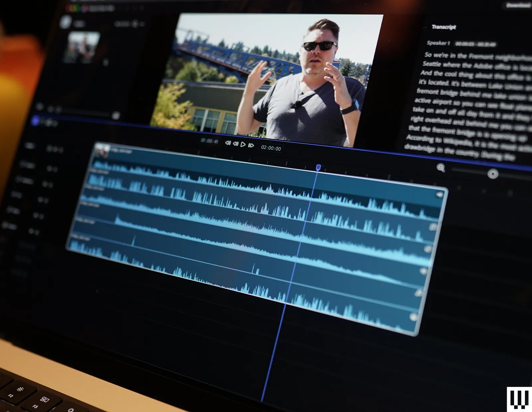Screen dimensions: 532x412
Task: Click the speaker icon on the top waveform track
Action: point(439,195)
